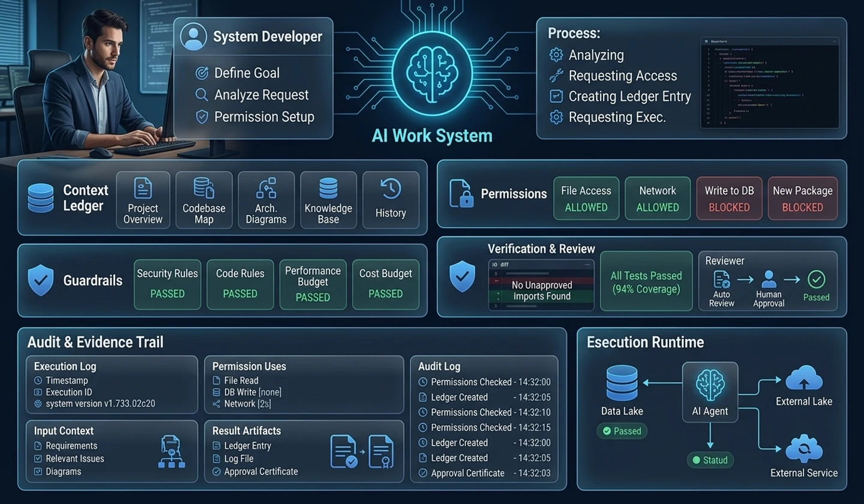Select audit row Permissions Checked - 14:32:10
The width and height of the screenshot is (864, 504).
pos(485,412)
